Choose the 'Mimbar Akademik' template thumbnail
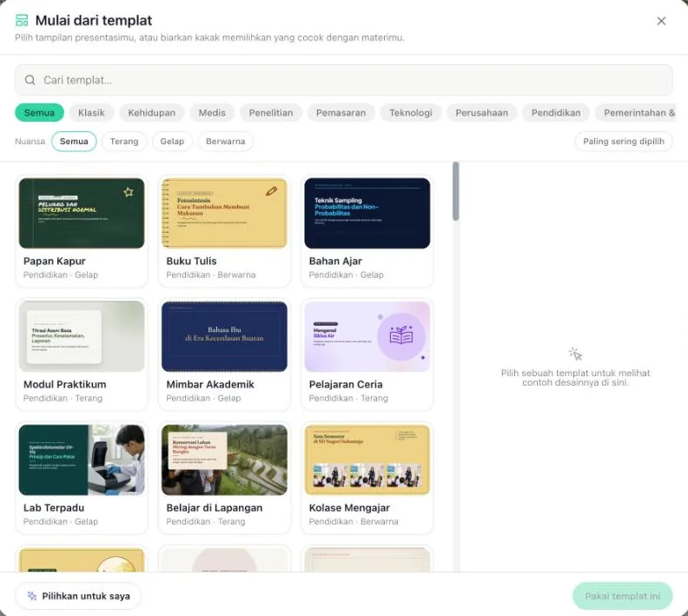 [x=224, y=336]
